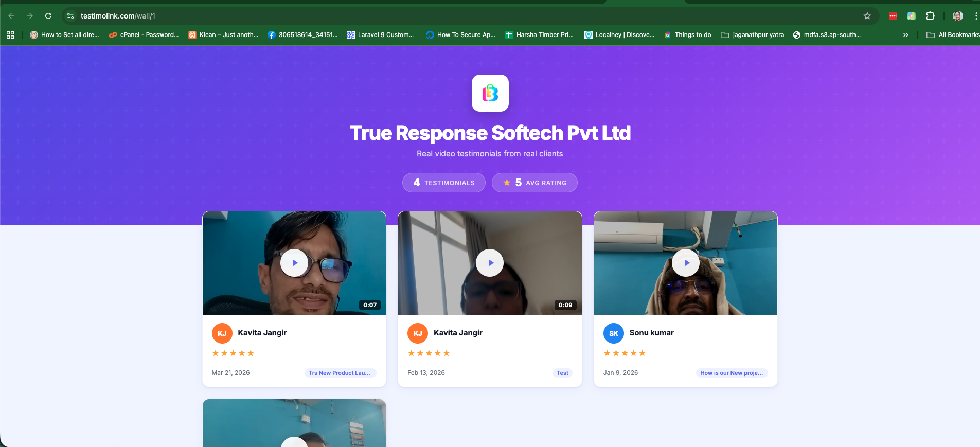The width and height of the screenshot is (980, 447).
Task: Open the Facebook 306518614 bookmark
Action: click(x=303, y=35)
